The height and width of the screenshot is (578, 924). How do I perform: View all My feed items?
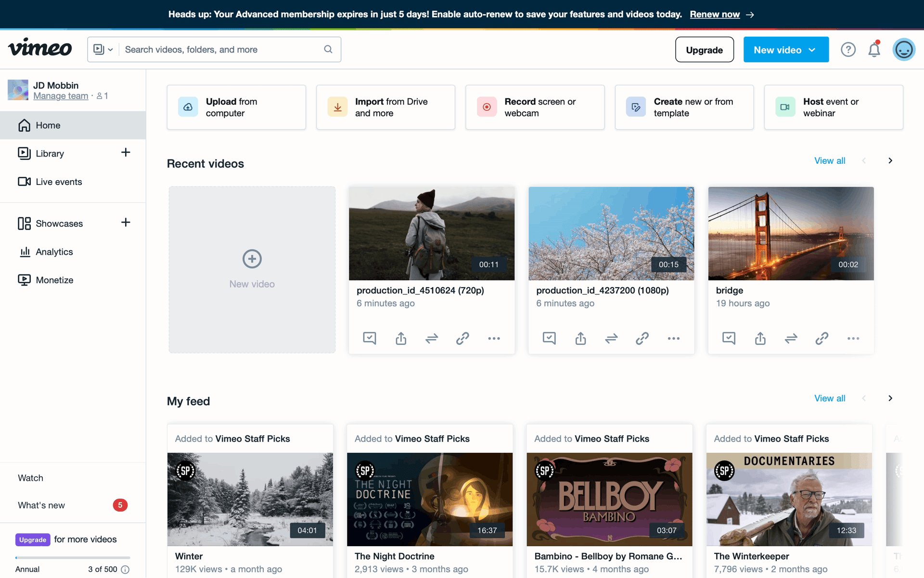pyautogui.click(x=829, y=398)
